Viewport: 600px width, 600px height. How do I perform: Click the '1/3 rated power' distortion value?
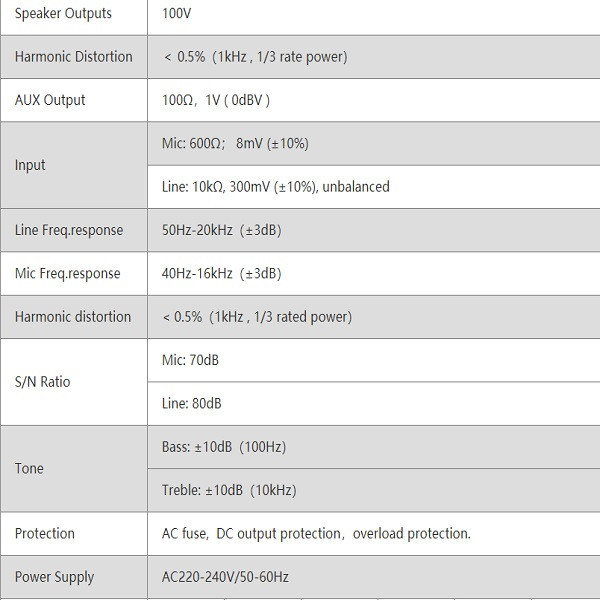click(x=256, y=317)
